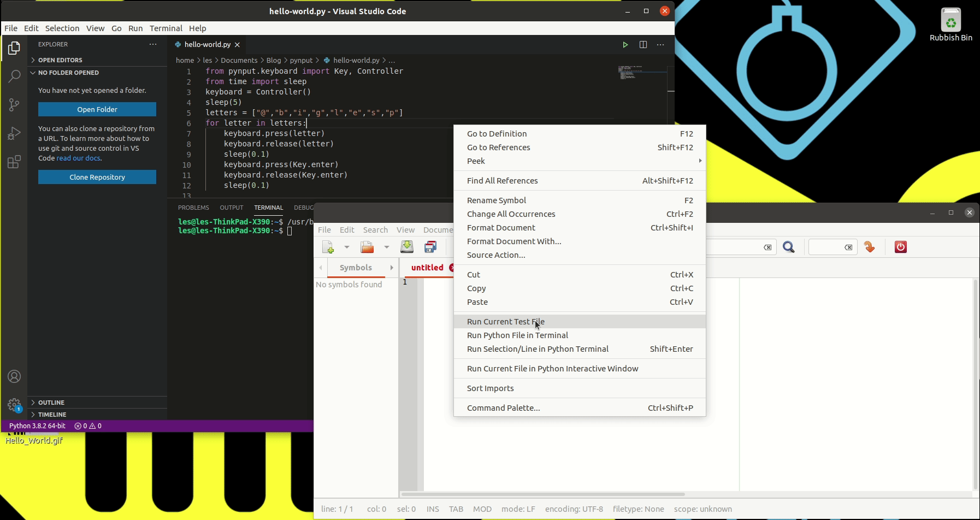
Task: Click the Open Folder button
Action: click(x=97, y=109)
